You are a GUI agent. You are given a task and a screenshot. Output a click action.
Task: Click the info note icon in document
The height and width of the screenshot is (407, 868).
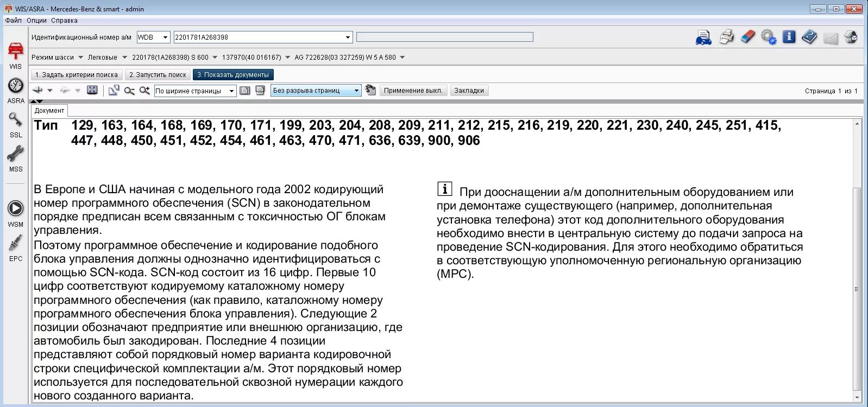445,189
